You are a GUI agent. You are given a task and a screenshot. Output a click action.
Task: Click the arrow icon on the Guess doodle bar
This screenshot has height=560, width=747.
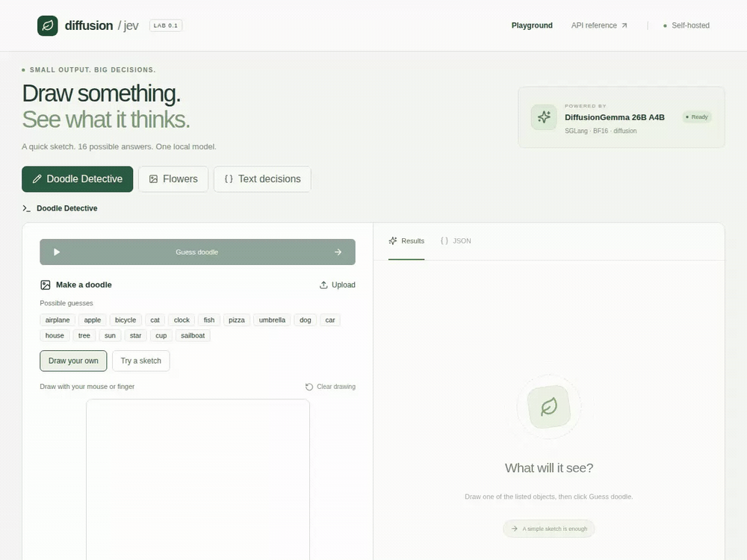click(x=338, y=252)
